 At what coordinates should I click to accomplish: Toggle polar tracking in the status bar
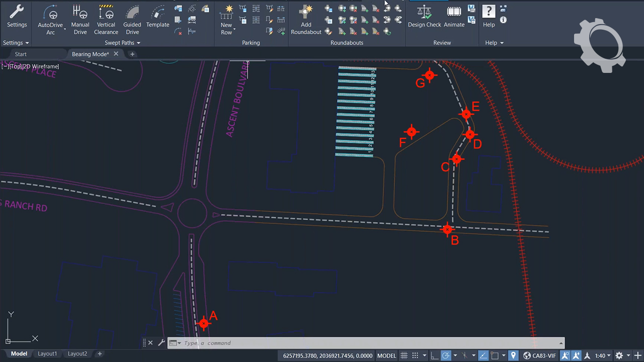click(446, 355)
